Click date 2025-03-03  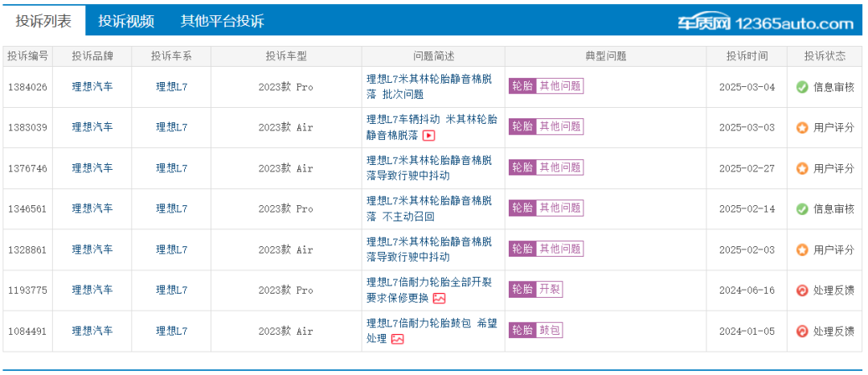pyautogui.click(x=747, y=128)
